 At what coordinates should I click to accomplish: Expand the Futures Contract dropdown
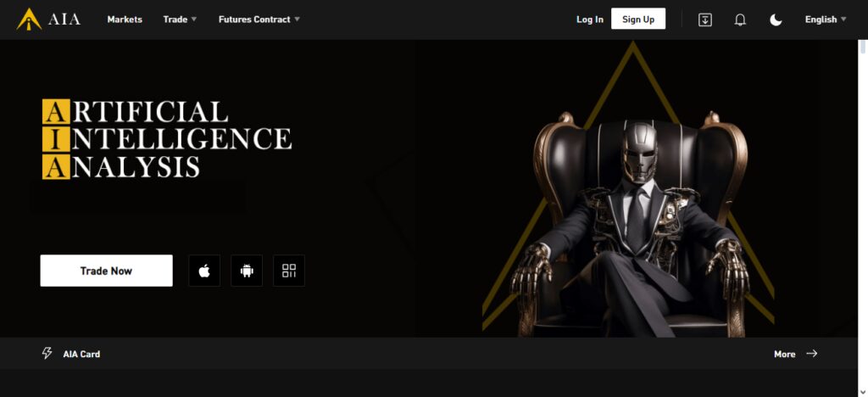pos(259,20)
